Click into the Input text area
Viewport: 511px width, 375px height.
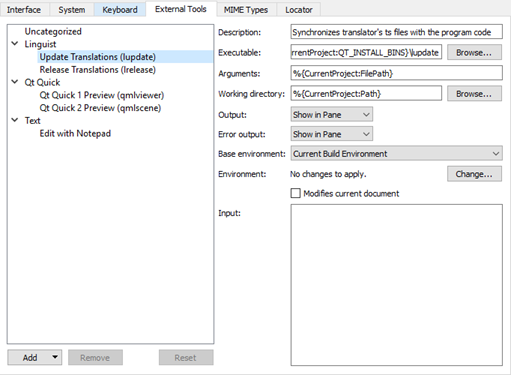pos(396,285)
